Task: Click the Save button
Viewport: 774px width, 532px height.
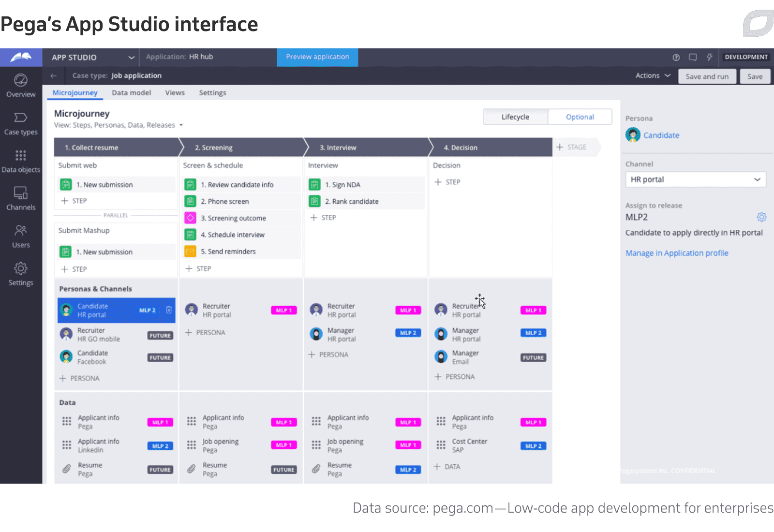Action: tap(755, 76)
